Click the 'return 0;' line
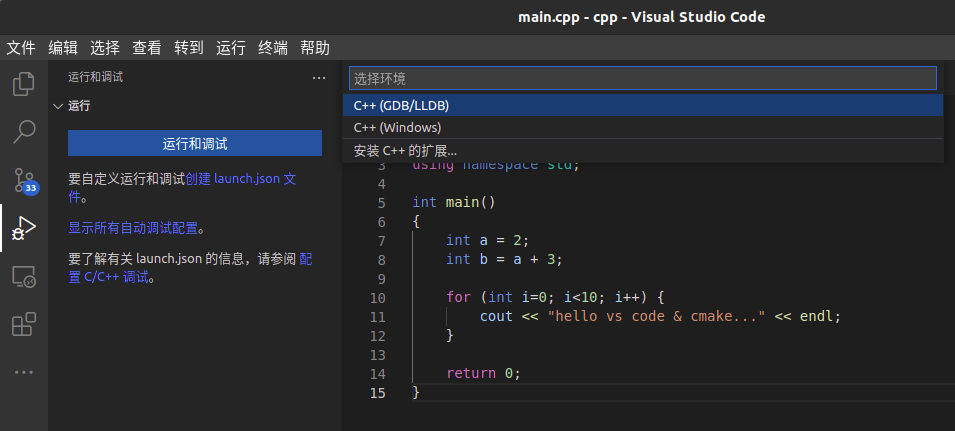 click(x=484, y=373)
